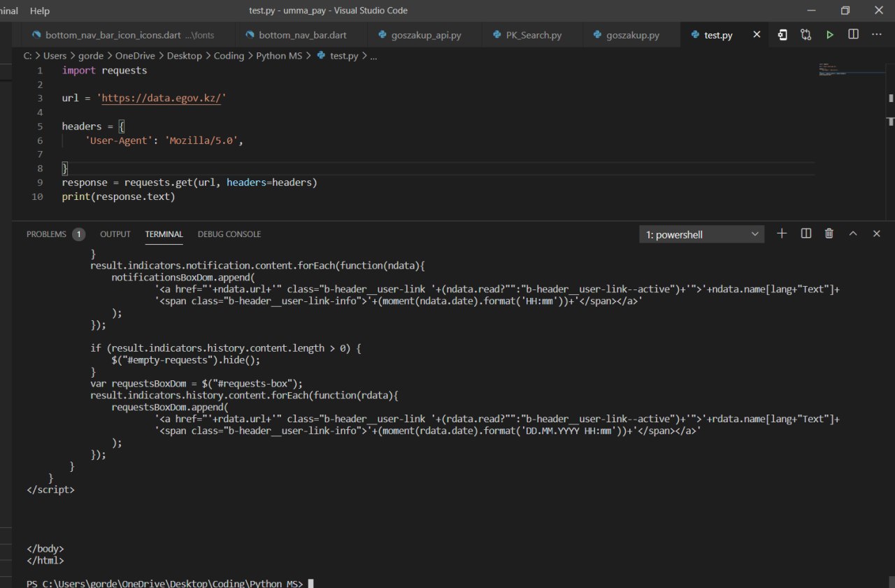Split the editor to the right
The height and width of the screenshot is (588, 895).
[x=853, y=34]
